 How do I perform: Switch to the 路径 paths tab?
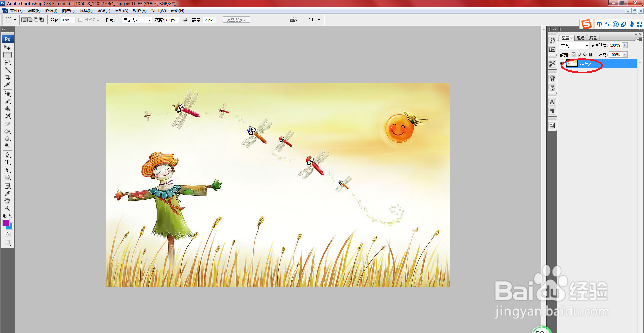[x=593, y=38]
